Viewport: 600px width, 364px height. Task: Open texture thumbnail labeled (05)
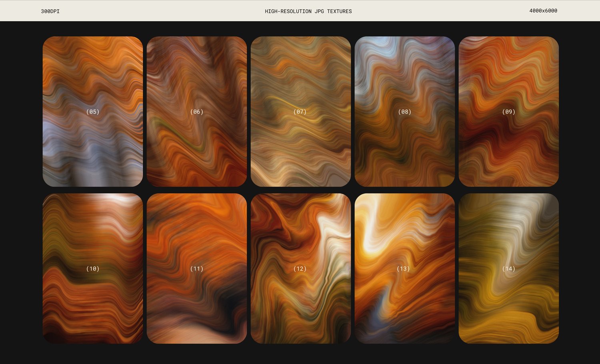tap(93, 112)
